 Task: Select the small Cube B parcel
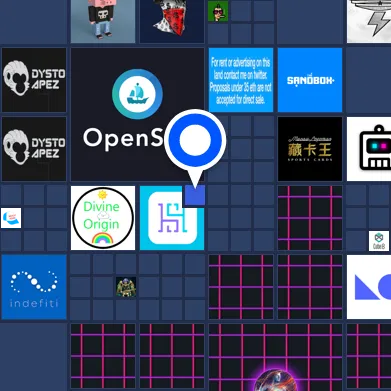tap(379, 241)
